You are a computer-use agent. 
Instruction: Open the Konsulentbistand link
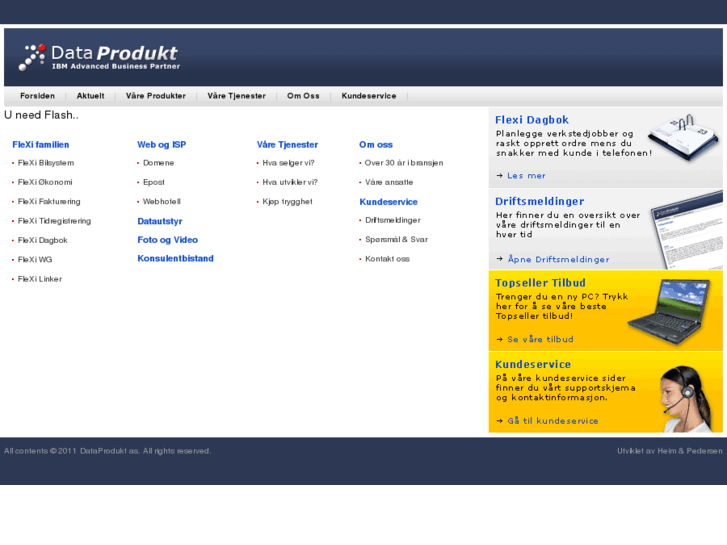coord(175,258)
